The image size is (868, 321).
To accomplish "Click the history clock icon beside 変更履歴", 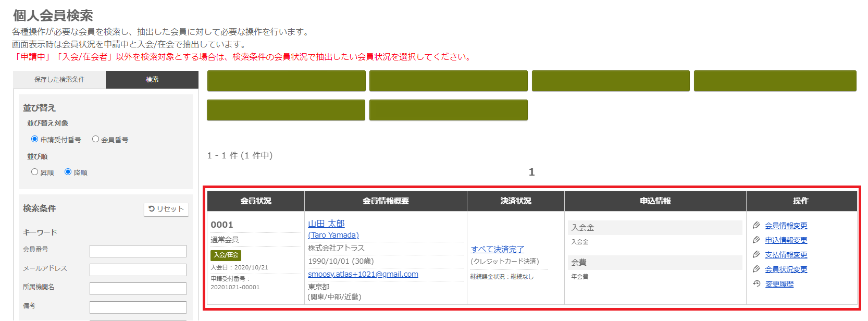I will (757, 283).
